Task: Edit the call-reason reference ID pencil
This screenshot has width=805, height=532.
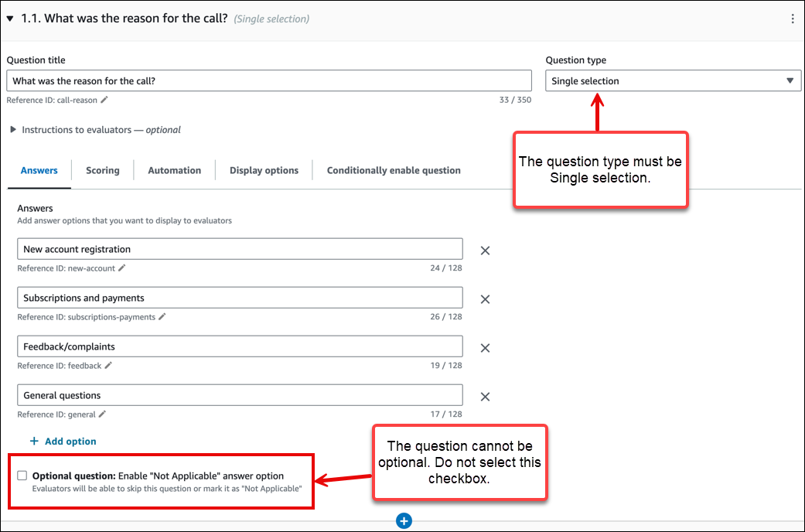Action: [104, 100]
